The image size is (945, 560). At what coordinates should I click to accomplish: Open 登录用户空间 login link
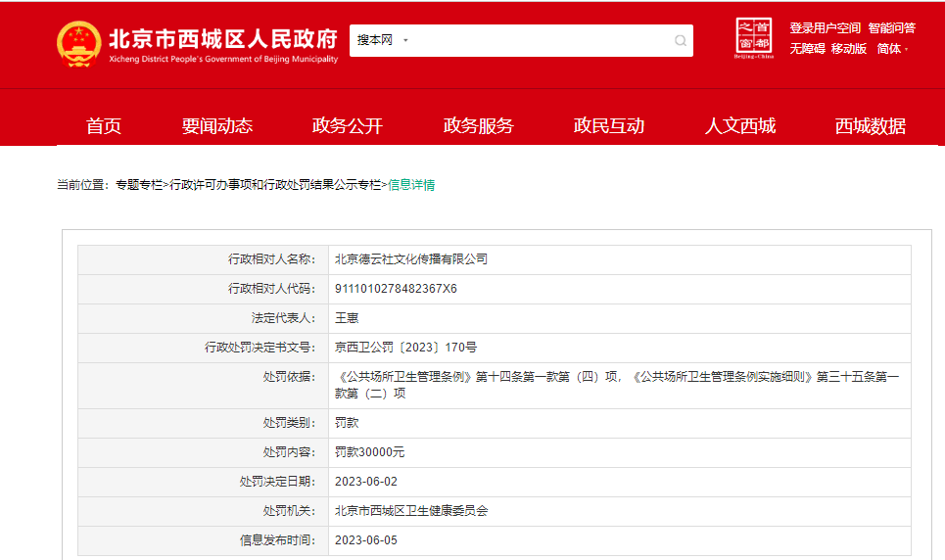coord(825,28)
